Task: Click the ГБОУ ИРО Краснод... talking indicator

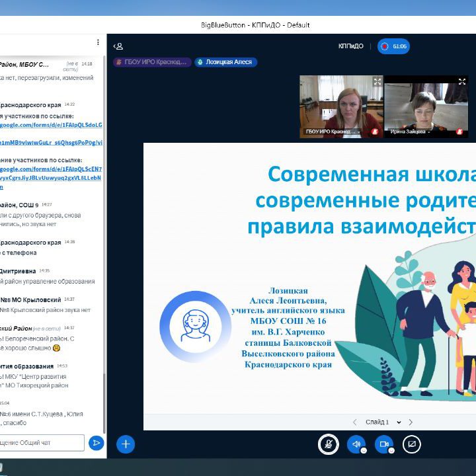Action: coord(151,62)
